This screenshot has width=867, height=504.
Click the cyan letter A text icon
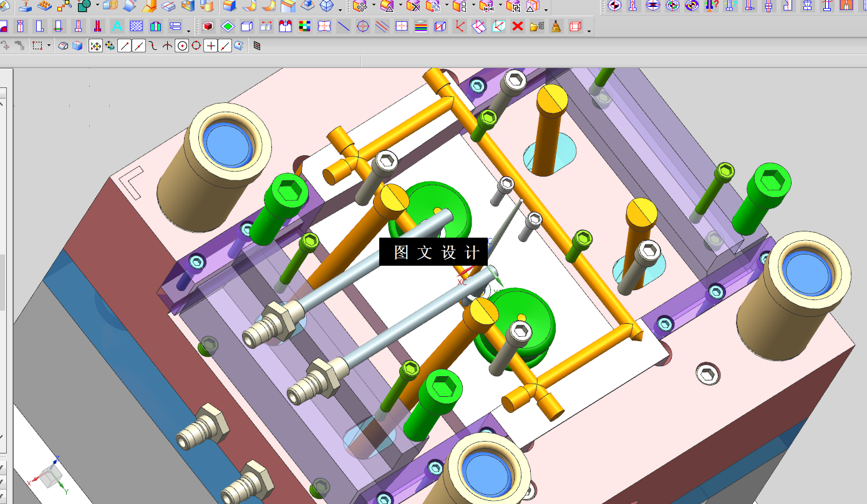point(117,27)
